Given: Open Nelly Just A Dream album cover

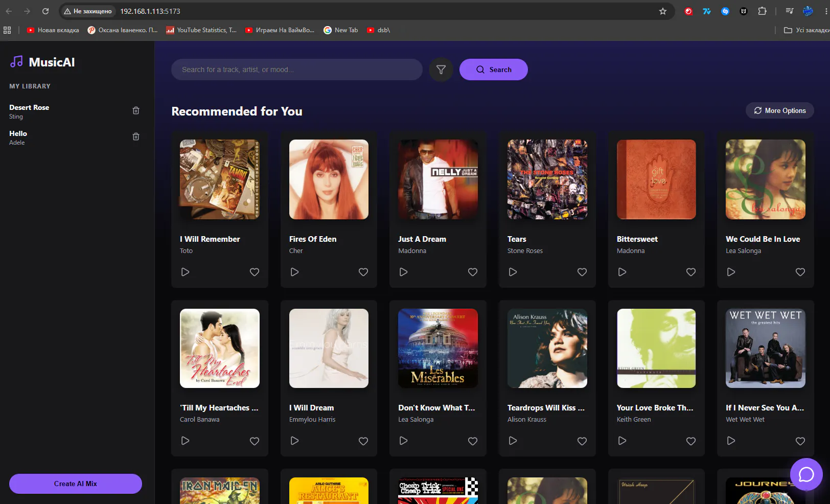Looking at the screenshot, I should tap(438, 179).
